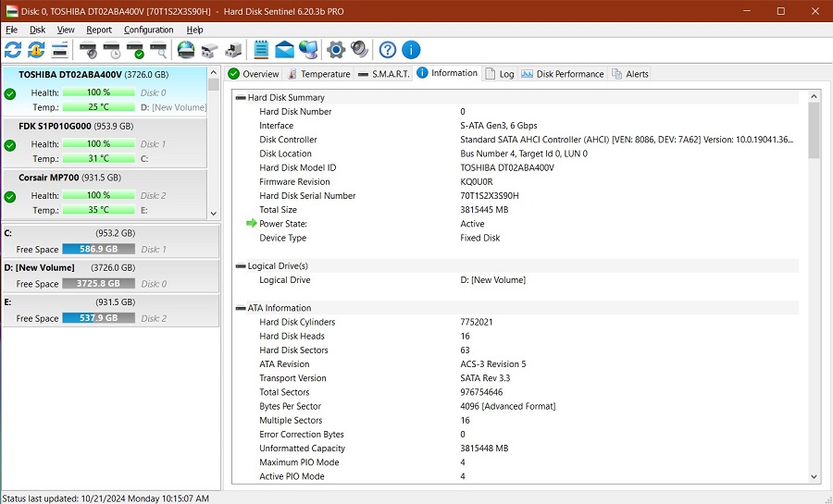The width and height of the screenshot is (833, 504).
Task: Click the E: free space bar
Action: (98, 318)
